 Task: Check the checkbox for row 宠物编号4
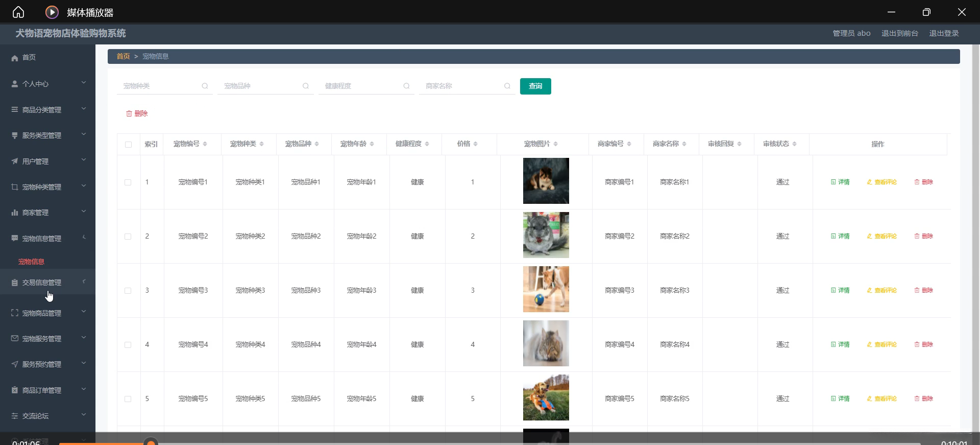pyautogui.click(x=128, y=345)
